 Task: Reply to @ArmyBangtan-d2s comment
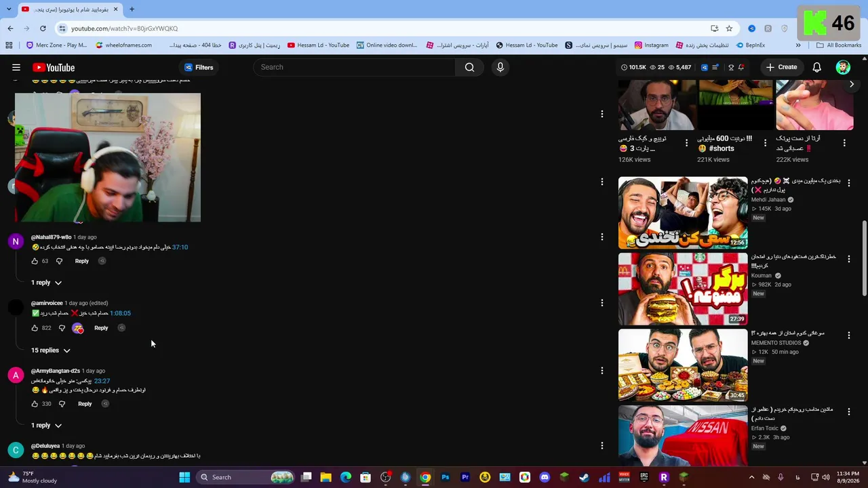click(x=85, y=404)
